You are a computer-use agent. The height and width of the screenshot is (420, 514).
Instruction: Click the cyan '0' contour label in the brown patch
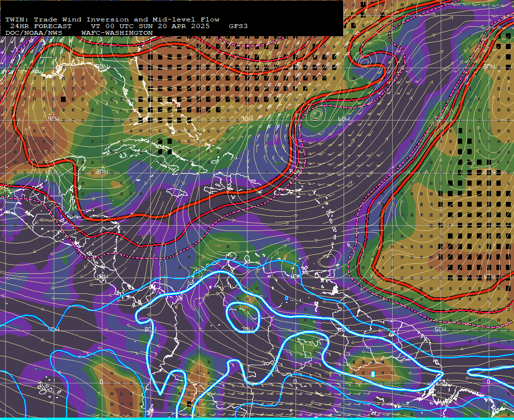373,373
